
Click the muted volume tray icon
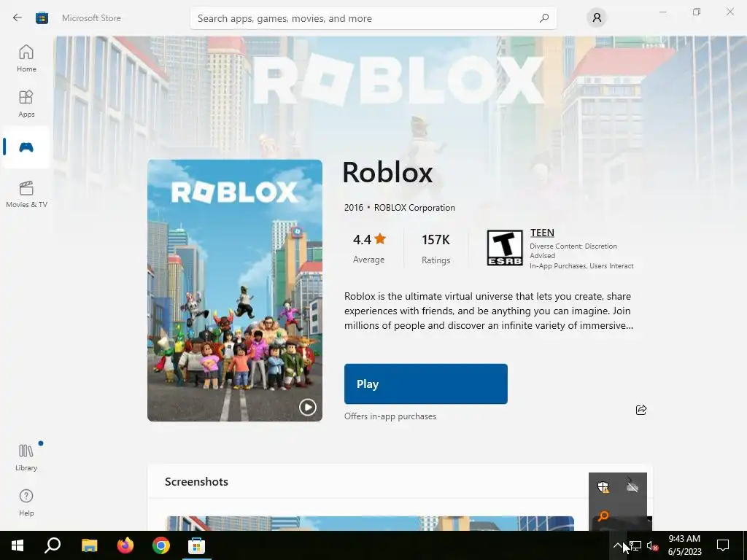click(x=652, y=545)
